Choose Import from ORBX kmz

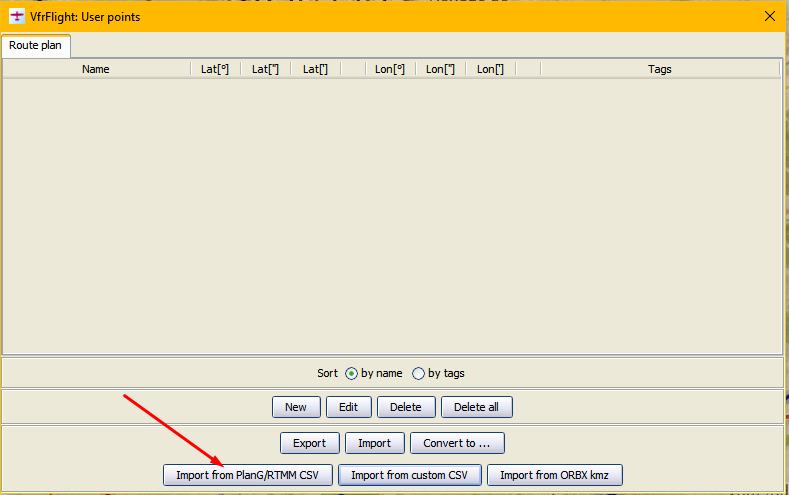(554, 475)
